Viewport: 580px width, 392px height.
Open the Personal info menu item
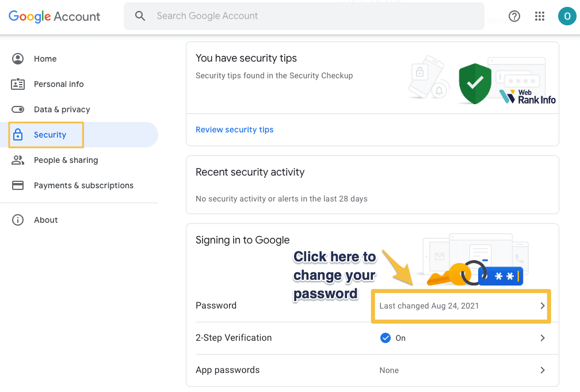[59, 84]
